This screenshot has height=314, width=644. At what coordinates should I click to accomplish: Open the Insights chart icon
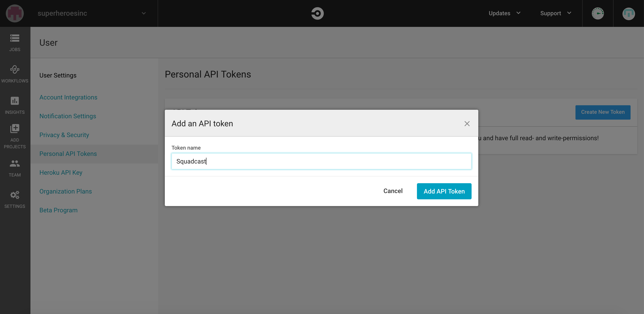15,105
